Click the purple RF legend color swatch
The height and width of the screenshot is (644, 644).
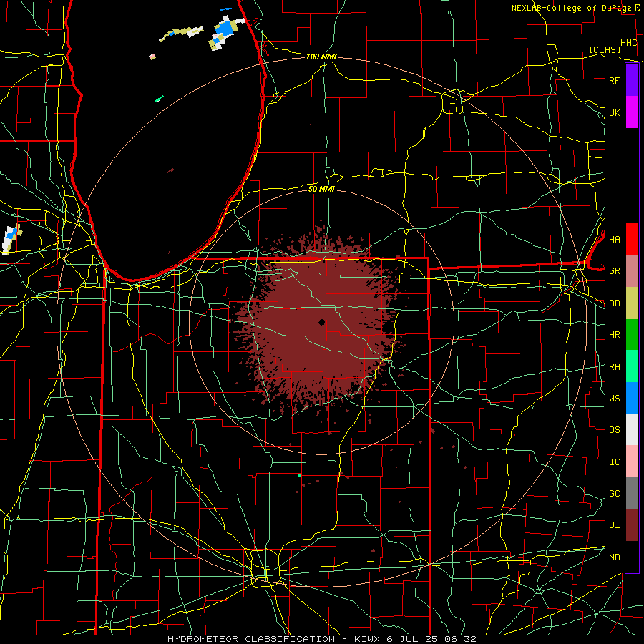pyautogui.click(x=632, y=80)
